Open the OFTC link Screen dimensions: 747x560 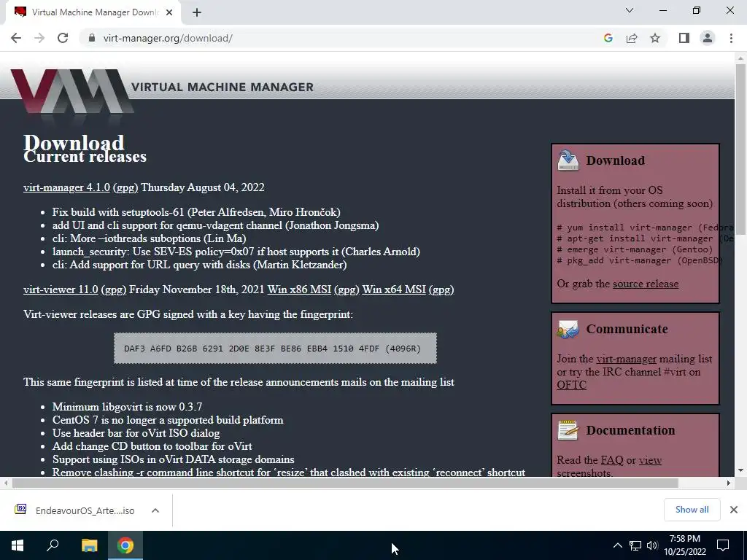(572, 385)
